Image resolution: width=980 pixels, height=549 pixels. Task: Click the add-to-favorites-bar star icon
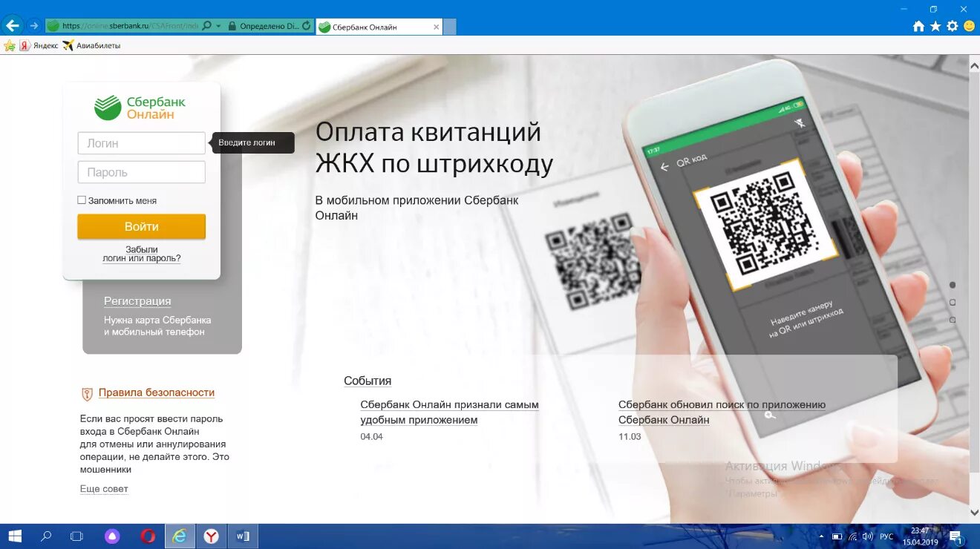tap(10, 45)
